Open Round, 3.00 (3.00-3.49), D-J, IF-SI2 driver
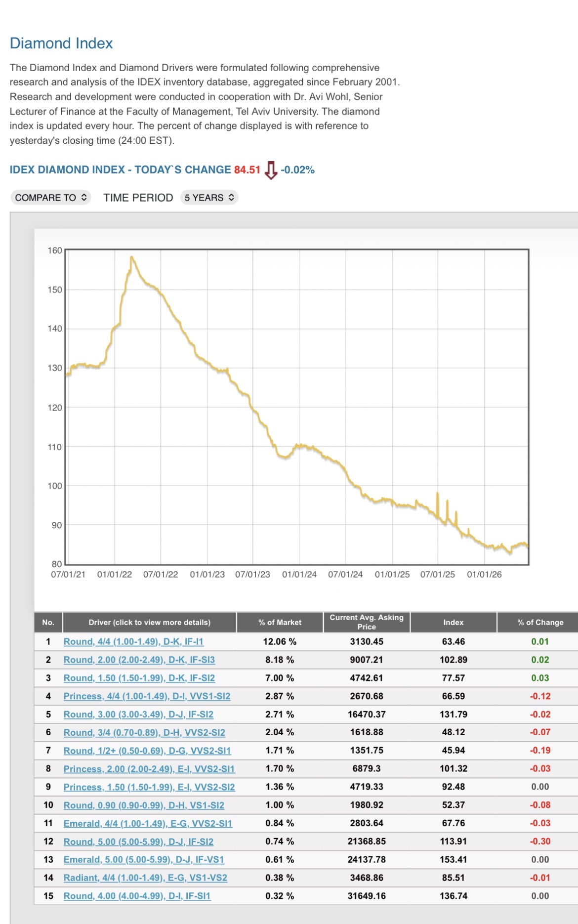The image size is (578, 924). 138,714
